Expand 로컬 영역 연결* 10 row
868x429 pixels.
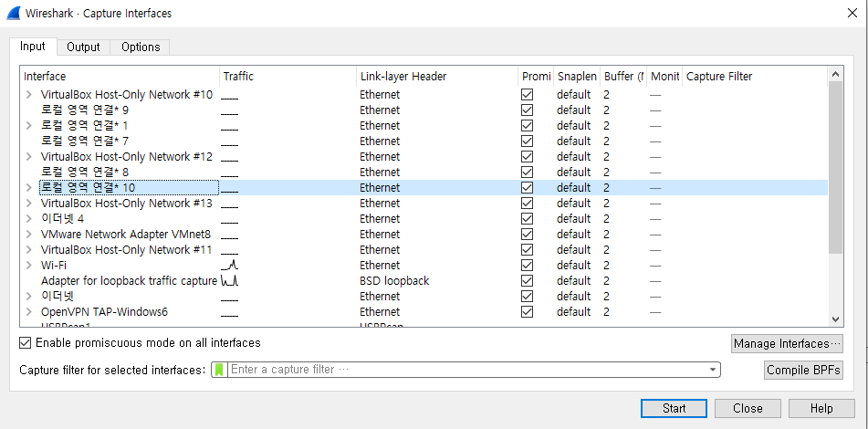[29, 188]
